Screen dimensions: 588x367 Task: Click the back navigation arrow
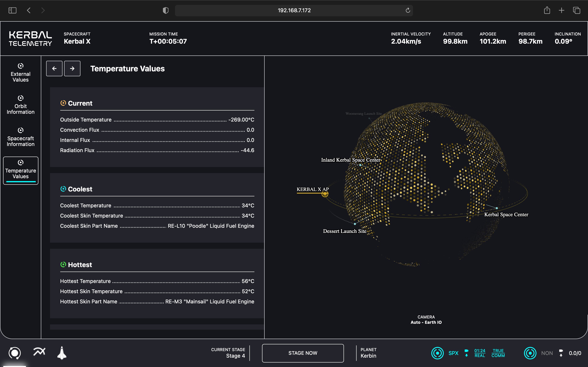54,68
